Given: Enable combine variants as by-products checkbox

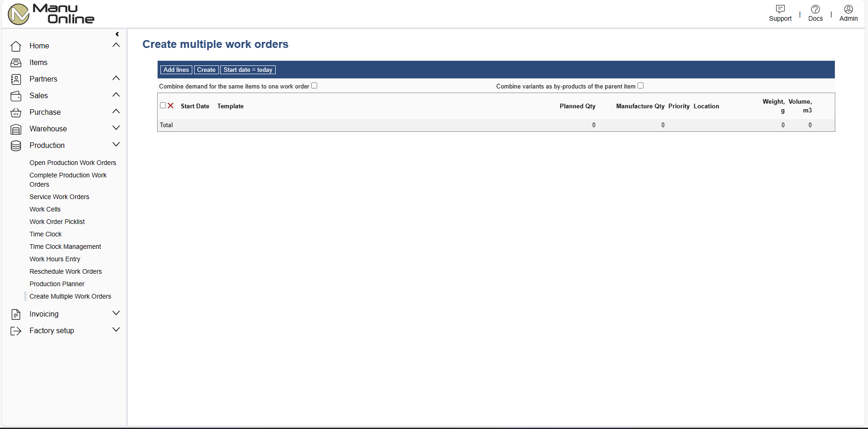Looking at the screenshot, I should tap(640, 86).
